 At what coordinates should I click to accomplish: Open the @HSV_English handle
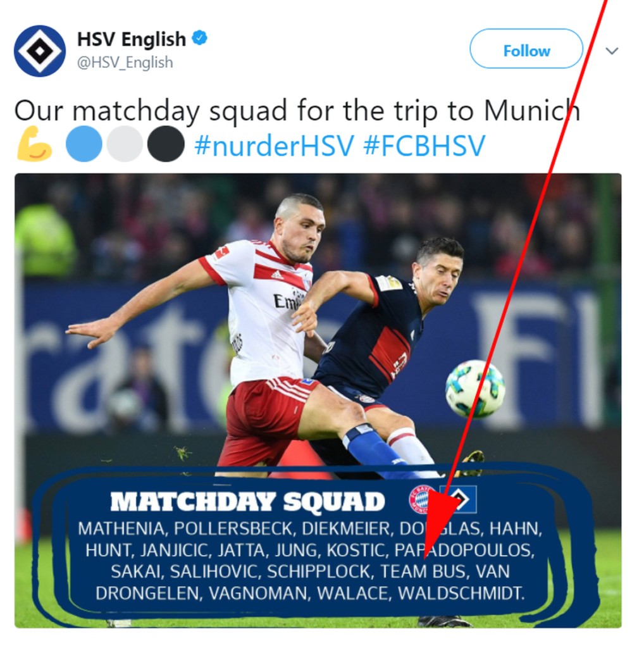(125, 63)
